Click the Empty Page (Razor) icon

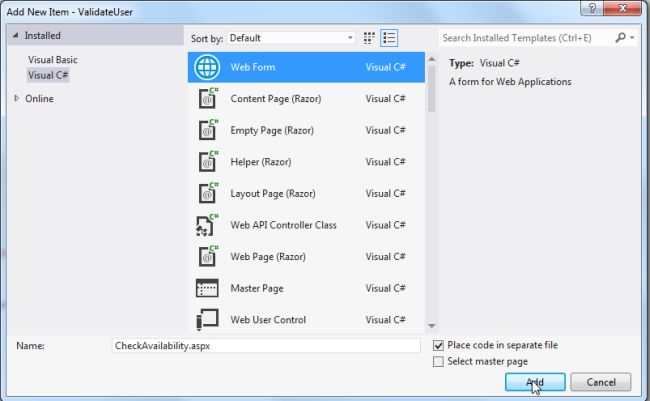click(207, 130)
